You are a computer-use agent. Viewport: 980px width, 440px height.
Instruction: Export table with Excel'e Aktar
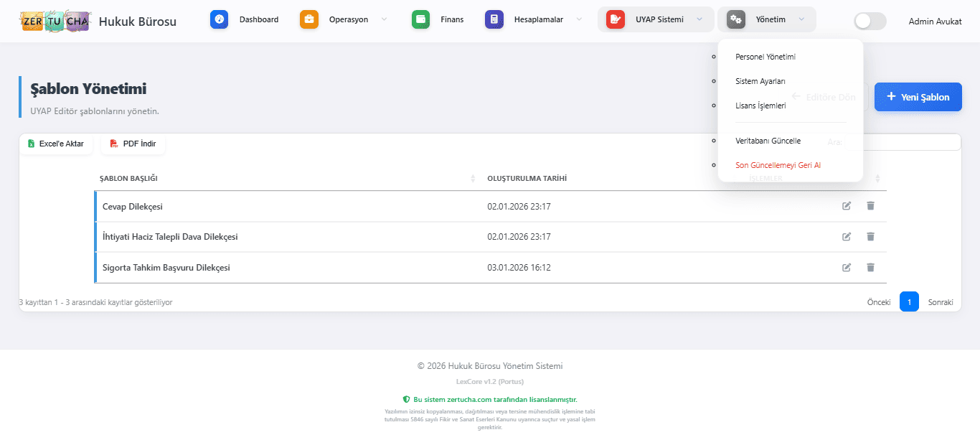tap(56, 144)
